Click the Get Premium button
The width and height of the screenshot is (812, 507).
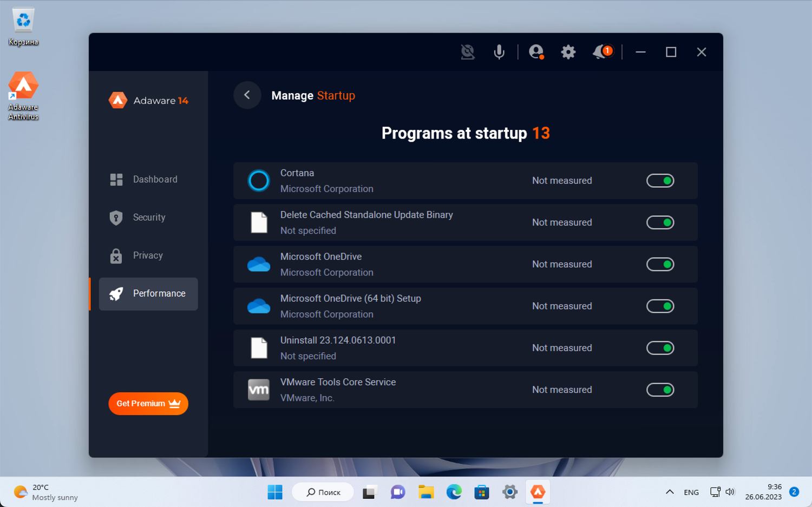click(x=148, y=404)
